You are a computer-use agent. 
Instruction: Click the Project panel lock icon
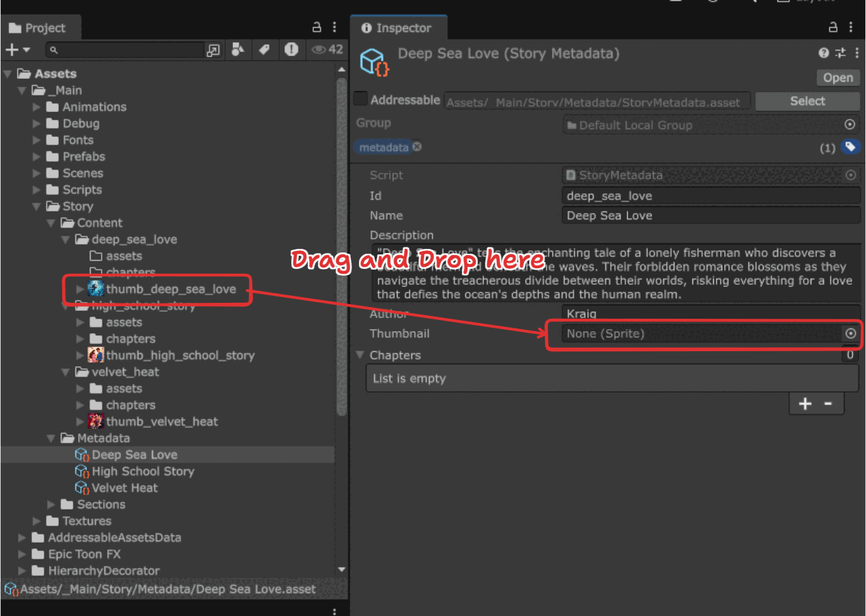click(x=316, y=26)
